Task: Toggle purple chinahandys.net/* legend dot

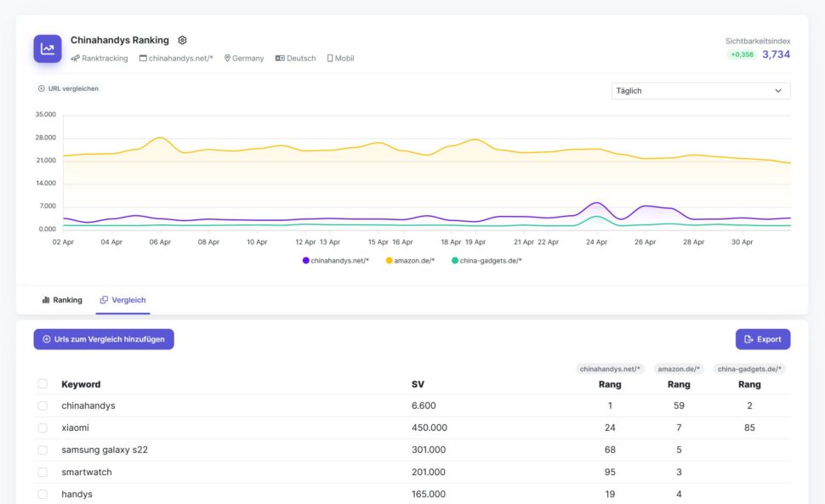Action: [x=305, y=260]
